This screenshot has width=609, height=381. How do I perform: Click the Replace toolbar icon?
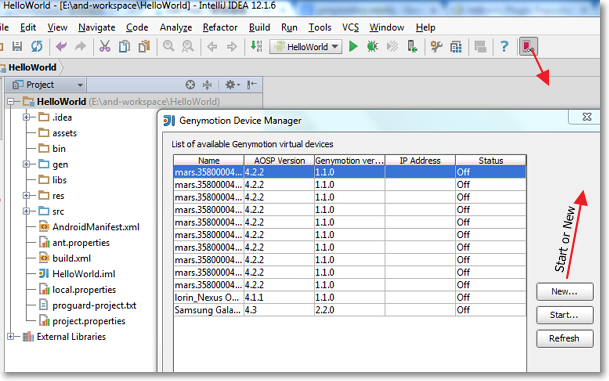click(188, 47)
